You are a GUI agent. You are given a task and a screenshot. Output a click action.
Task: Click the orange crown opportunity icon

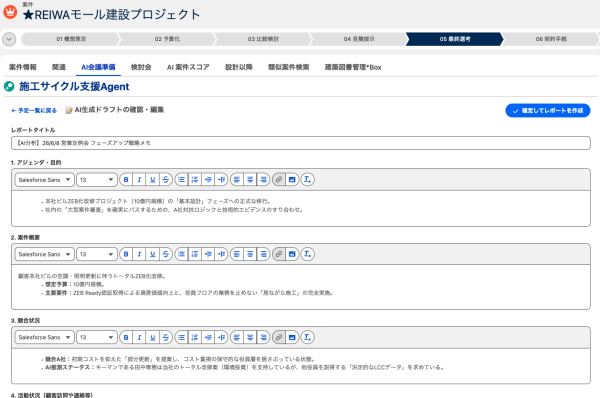click(x=10, y=12)
